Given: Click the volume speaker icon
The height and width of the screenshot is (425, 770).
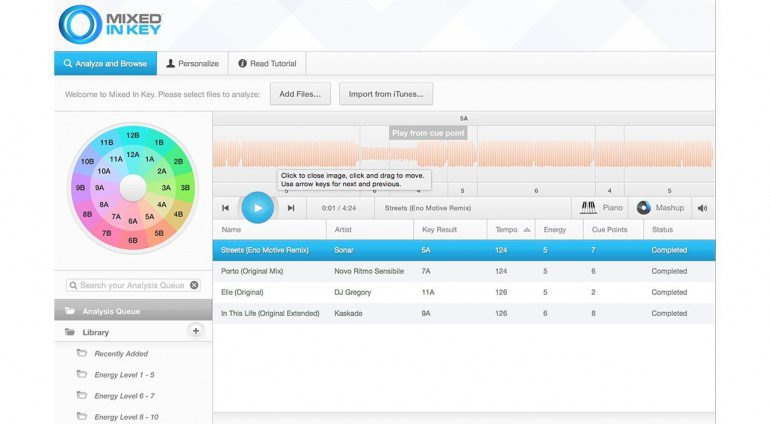Looking at the screenshot, I should 702,208.
